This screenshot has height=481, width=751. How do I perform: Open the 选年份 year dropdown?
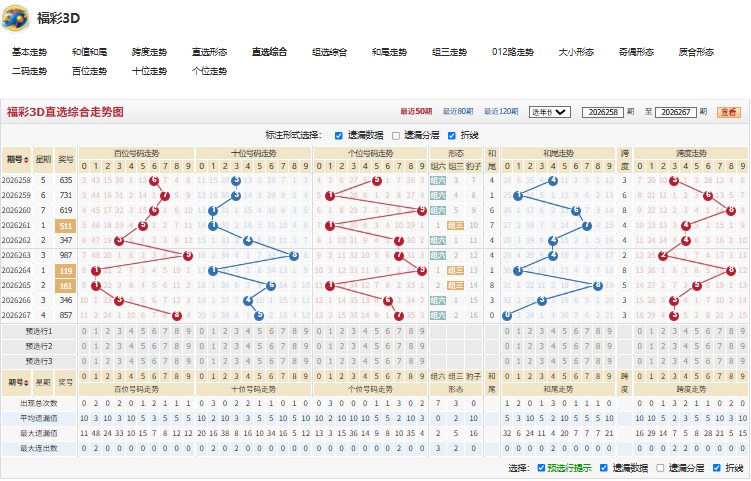coord(549,112)
